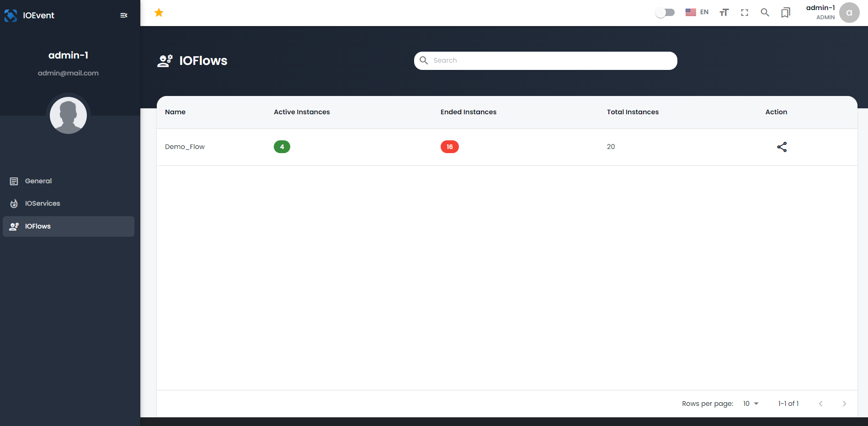Screen dimensions: 868x426
Task: Select the search magnifier icon in the top bar
Action: point(765,12)
